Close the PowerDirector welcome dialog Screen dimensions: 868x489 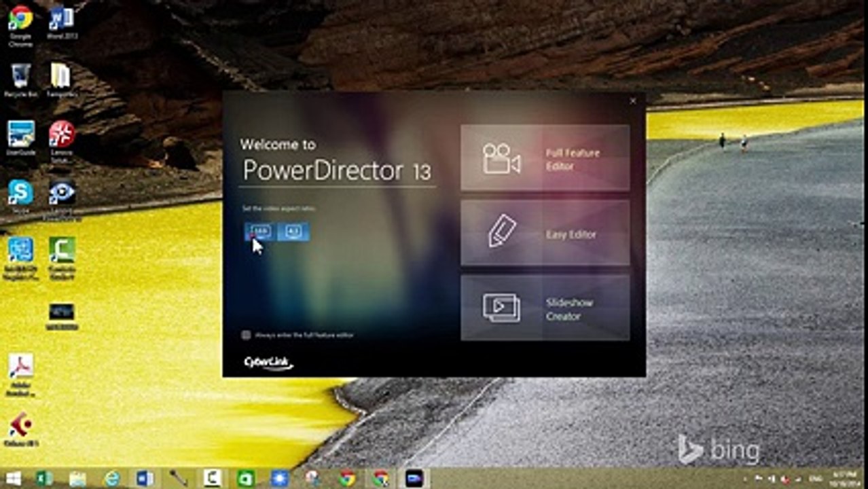633,101
